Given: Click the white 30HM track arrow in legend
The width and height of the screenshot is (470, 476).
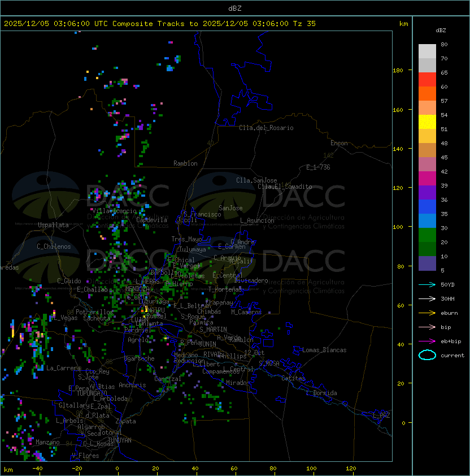Looking at the screenshot, I should pyautogui.click(x=427, y=298).
